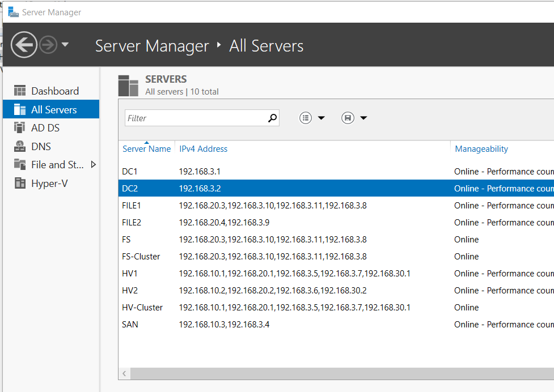Viewport: 554px width, 392px height.
Task: Click the Manageability status of HV-Cluster
Action: (466, 308)
